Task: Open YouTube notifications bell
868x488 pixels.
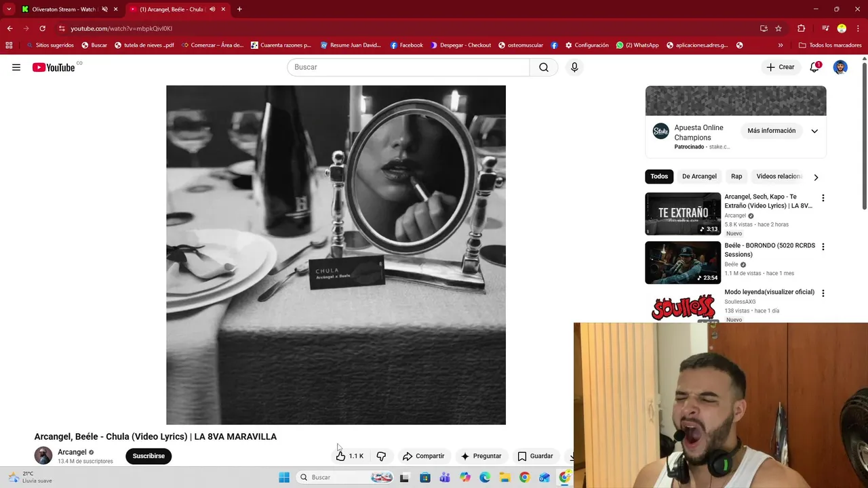Action: [x=814, y=67]
